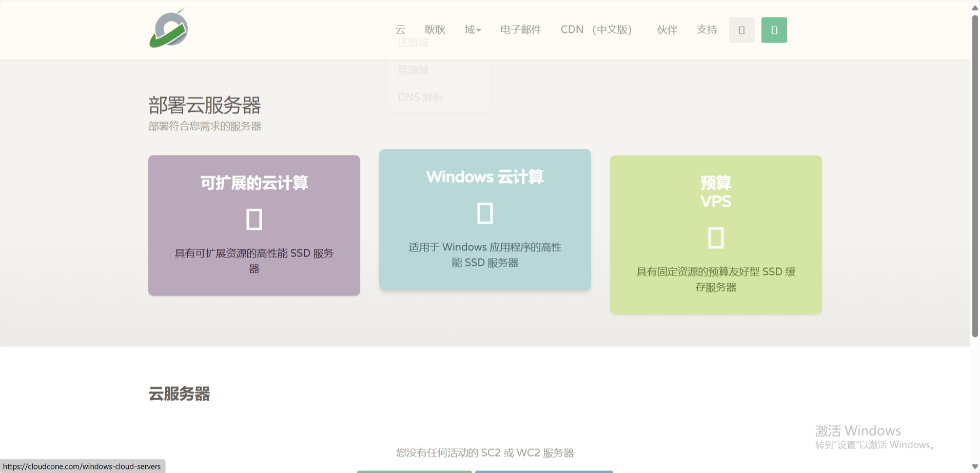Click the icon inside 预算 VPS card
The image size is (980, 473).
click(x=716, y=238)
